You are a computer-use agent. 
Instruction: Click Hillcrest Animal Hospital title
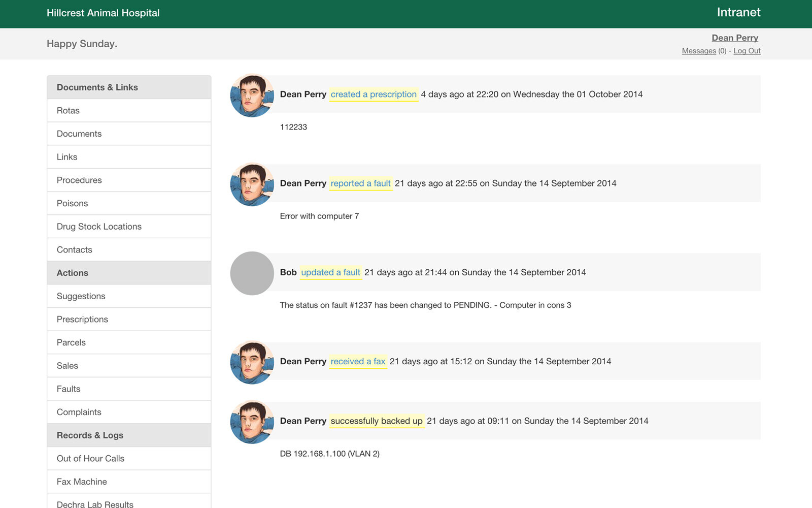(103, 13)
